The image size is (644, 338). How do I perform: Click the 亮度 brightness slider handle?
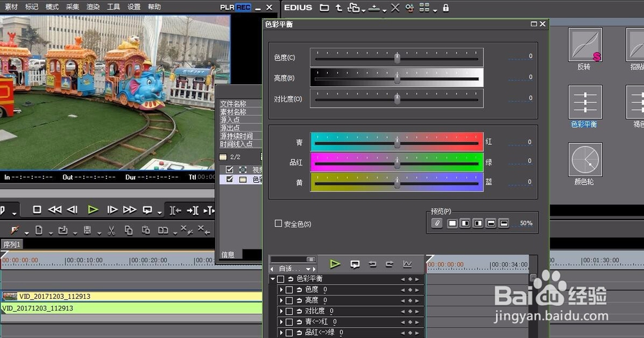(x=397, y=78)
